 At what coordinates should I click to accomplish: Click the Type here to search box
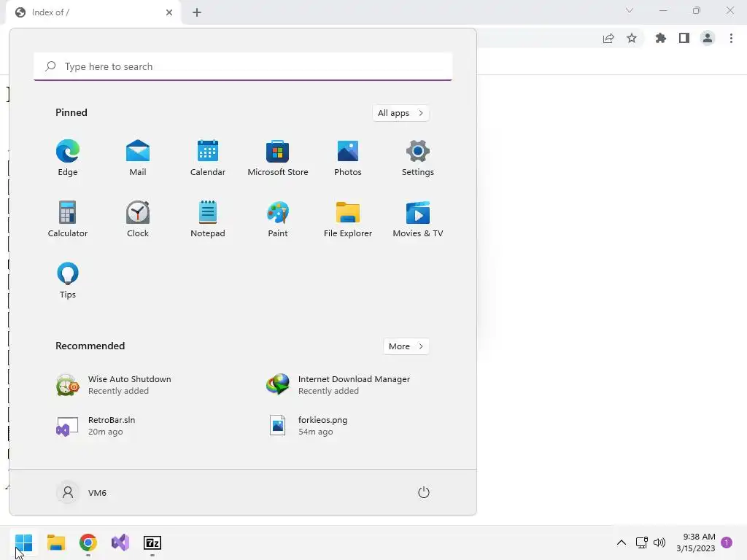(243, 66)
